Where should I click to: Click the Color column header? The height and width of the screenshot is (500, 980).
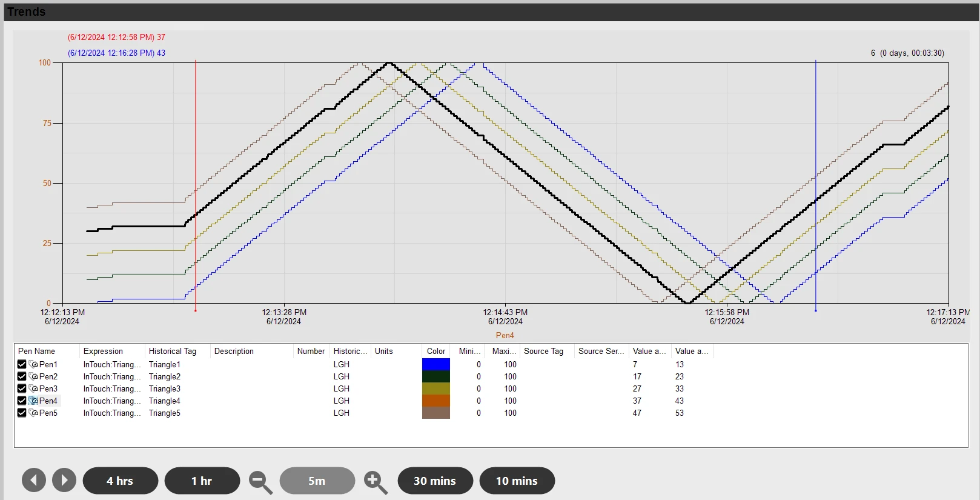tap(436, 351)
